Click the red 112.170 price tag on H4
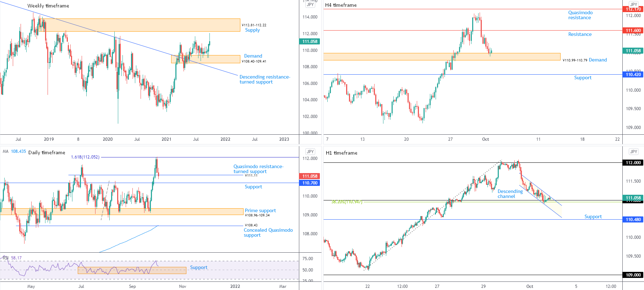The height and width of the screenshot is (290, 644). click(633, 9)
